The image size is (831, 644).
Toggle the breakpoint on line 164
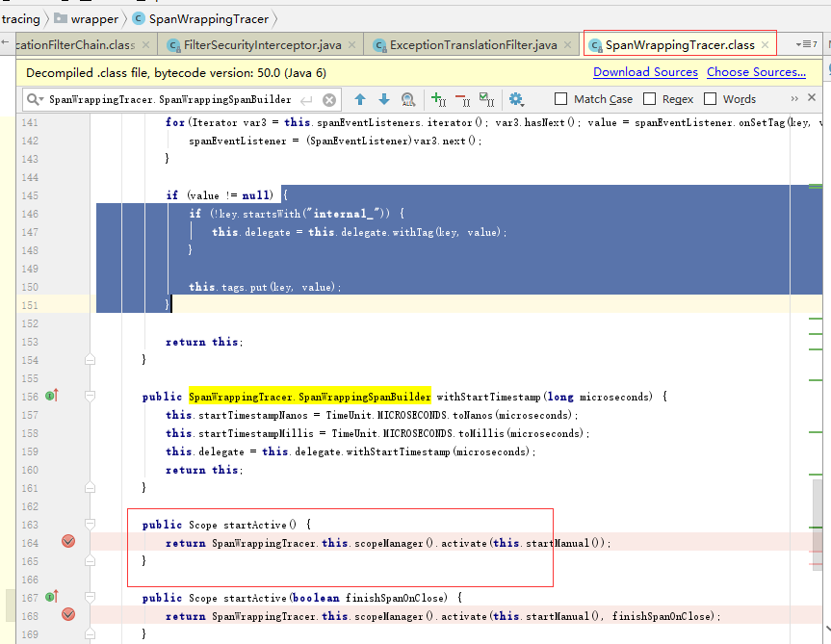click(x=68, y=541)
